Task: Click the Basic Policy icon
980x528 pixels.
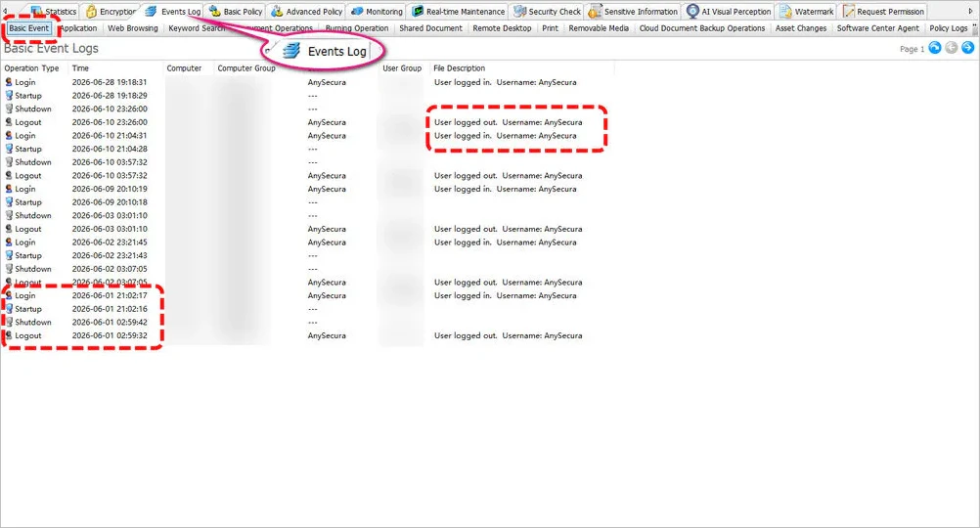Action: 215,12
